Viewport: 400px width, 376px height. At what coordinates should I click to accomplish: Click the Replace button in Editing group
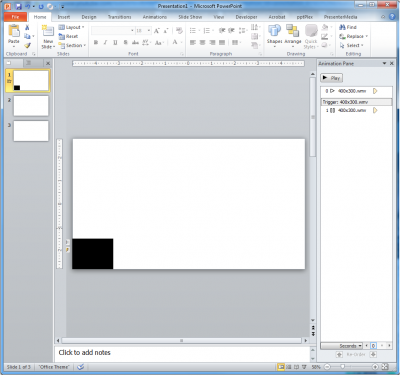click(x=353, y=36)
